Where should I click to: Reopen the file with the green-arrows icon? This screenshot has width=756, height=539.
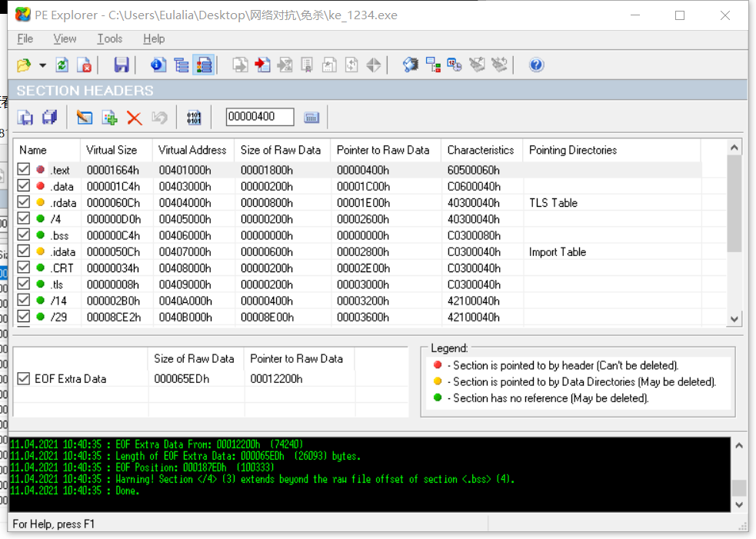pos(62,65)
